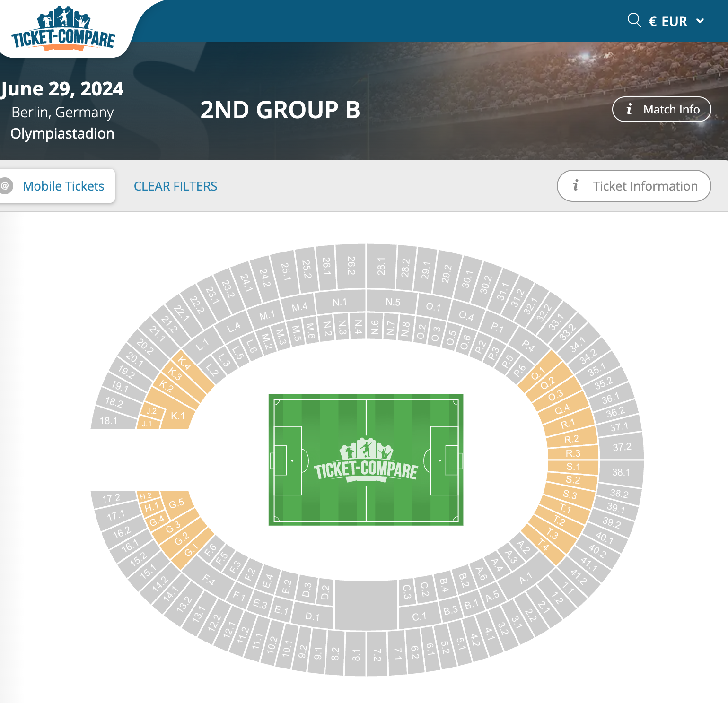Click the info icon in Ticket Information

point(576,186)
